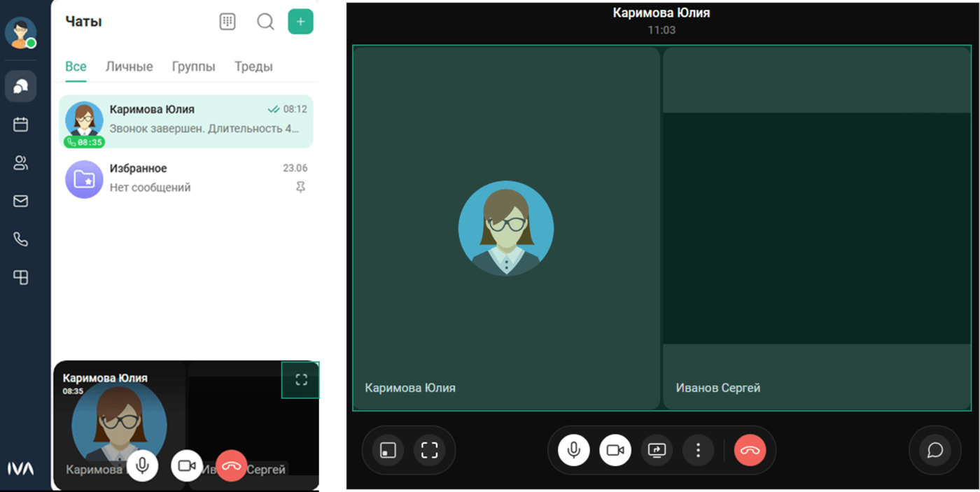Switch to the Группы tab
Screen dimensions: 980x492
tap(193, 67)
